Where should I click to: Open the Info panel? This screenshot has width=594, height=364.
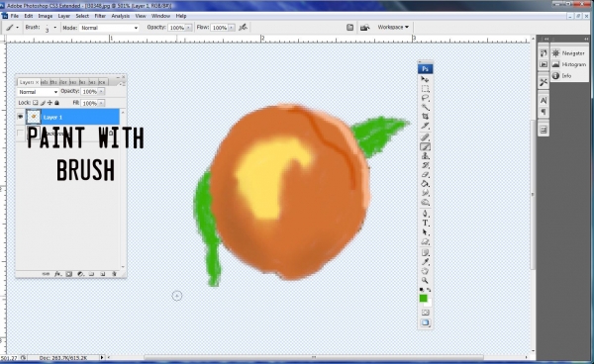(562, 76)
